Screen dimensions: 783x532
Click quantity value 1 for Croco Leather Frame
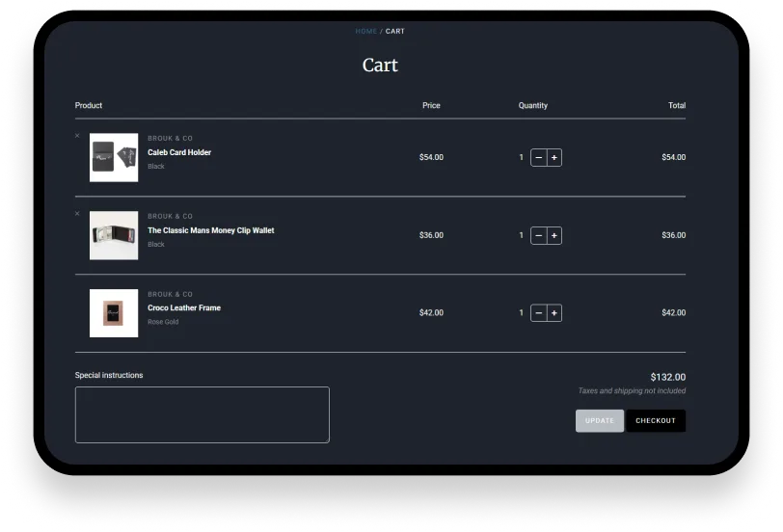[x=521, y=313]
